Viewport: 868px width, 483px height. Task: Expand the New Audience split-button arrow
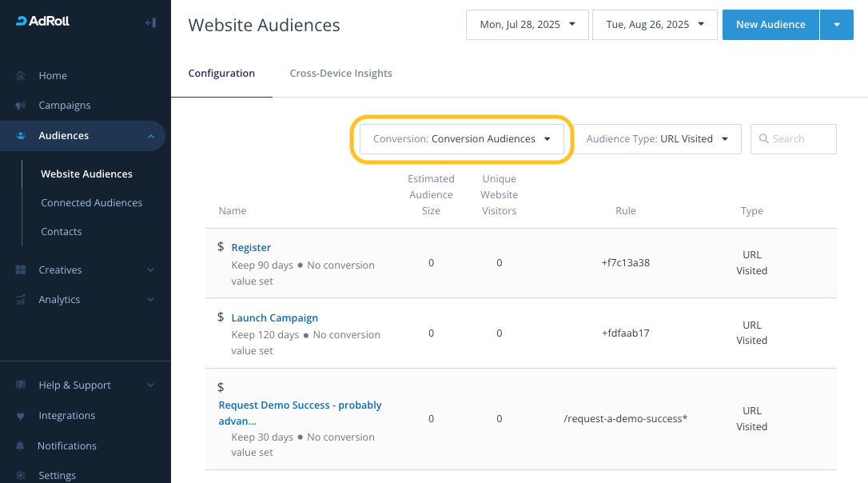[837, 25]
